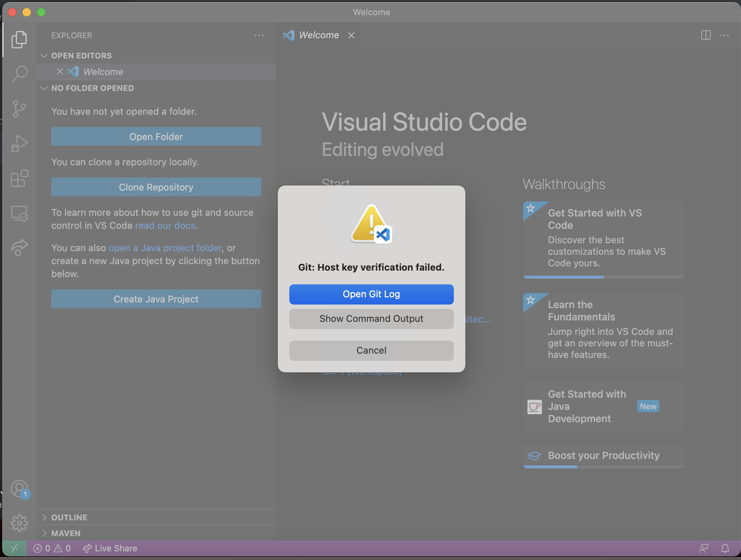Open the Remote Explorer icon
This screenshot has width=741, height=560.
19,213
